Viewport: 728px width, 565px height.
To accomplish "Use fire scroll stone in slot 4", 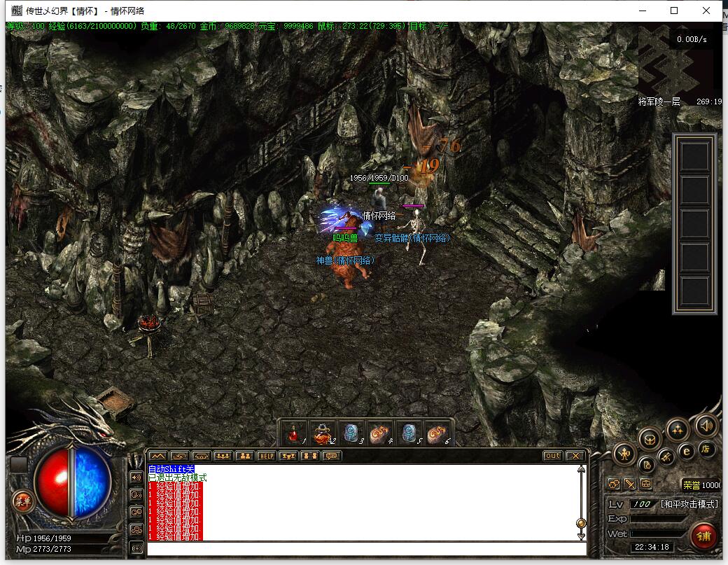I will [380, 434].
